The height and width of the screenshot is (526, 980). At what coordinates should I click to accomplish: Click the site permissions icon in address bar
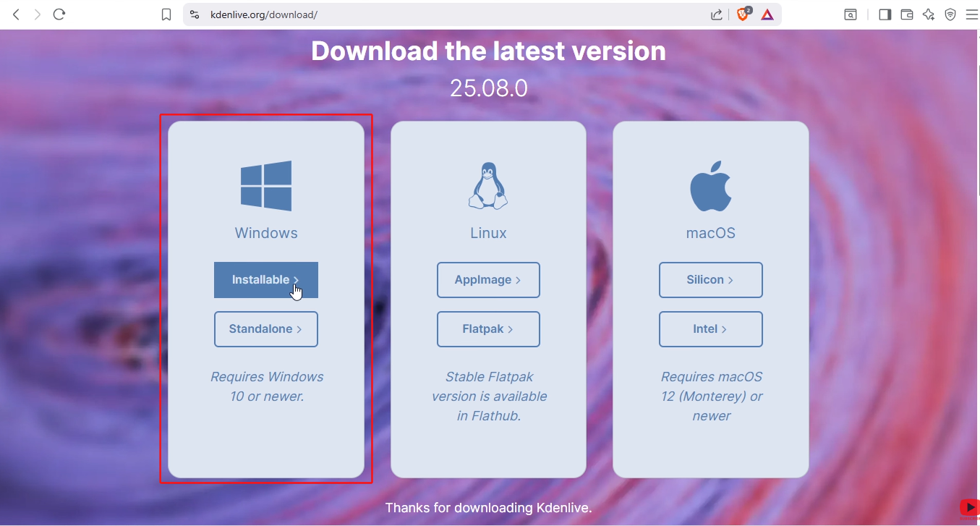pyautogui.click(x=195, y=14)
